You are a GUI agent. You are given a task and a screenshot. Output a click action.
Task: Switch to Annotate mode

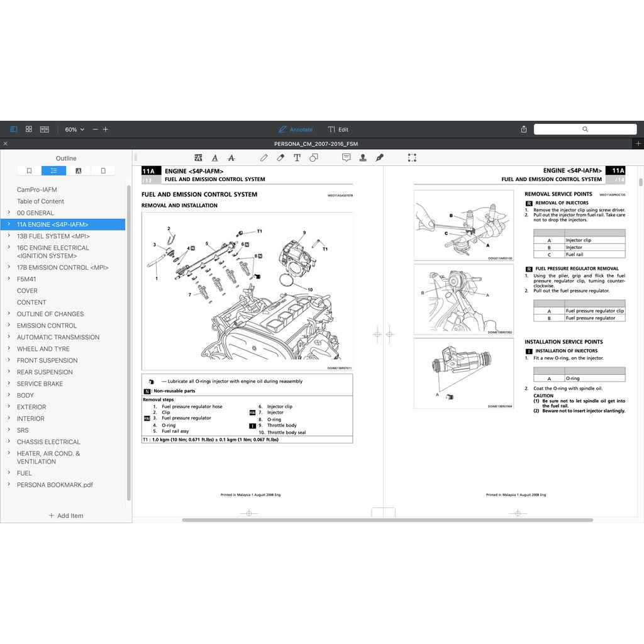[x=296, y=130]
